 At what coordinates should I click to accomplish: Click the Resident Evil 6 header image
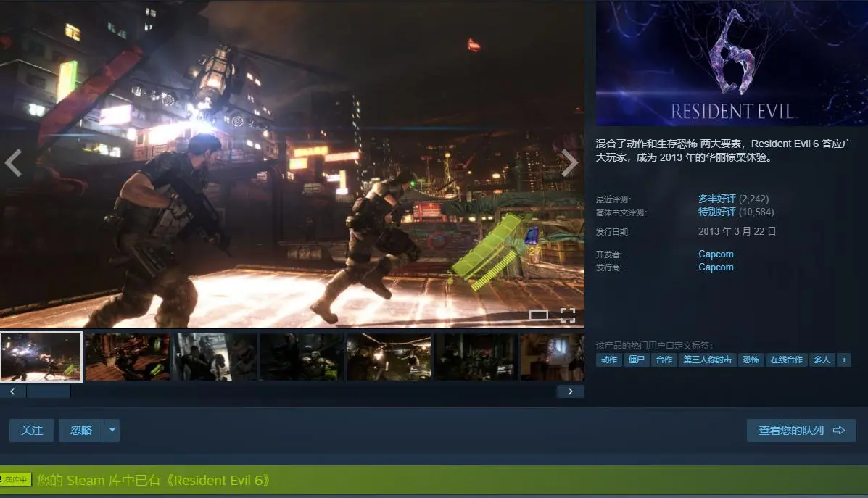point(731,63)
